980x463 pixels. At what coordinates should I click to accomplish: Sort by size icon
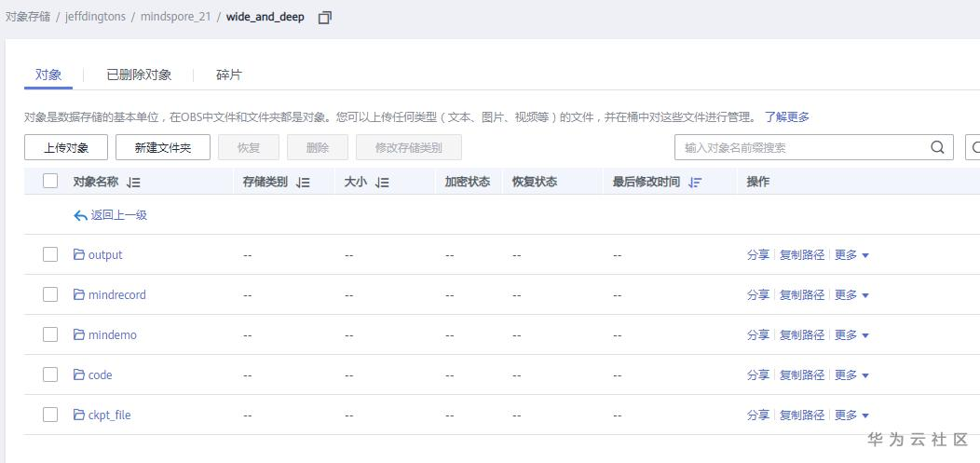coord(382,183)
